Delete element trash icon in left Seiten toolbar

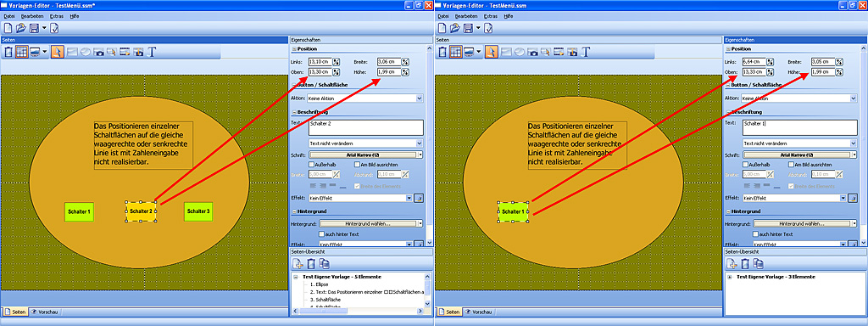8,52
